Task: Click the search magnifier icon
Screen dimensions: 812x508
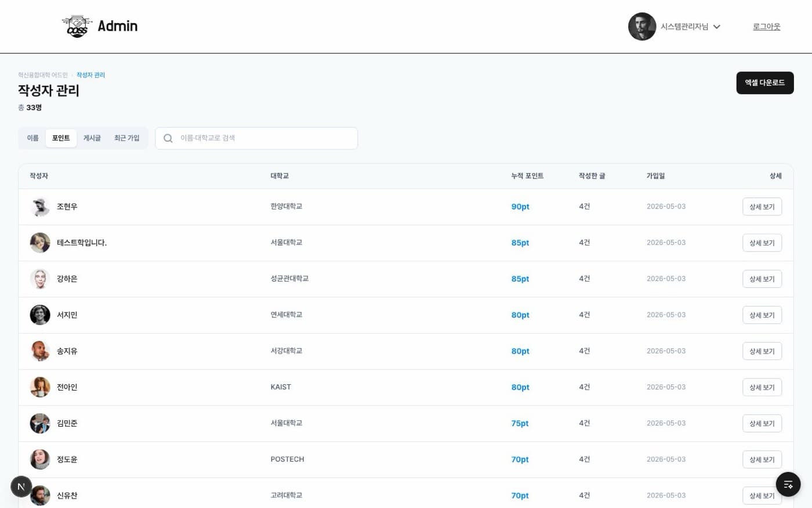Action: 168,138
